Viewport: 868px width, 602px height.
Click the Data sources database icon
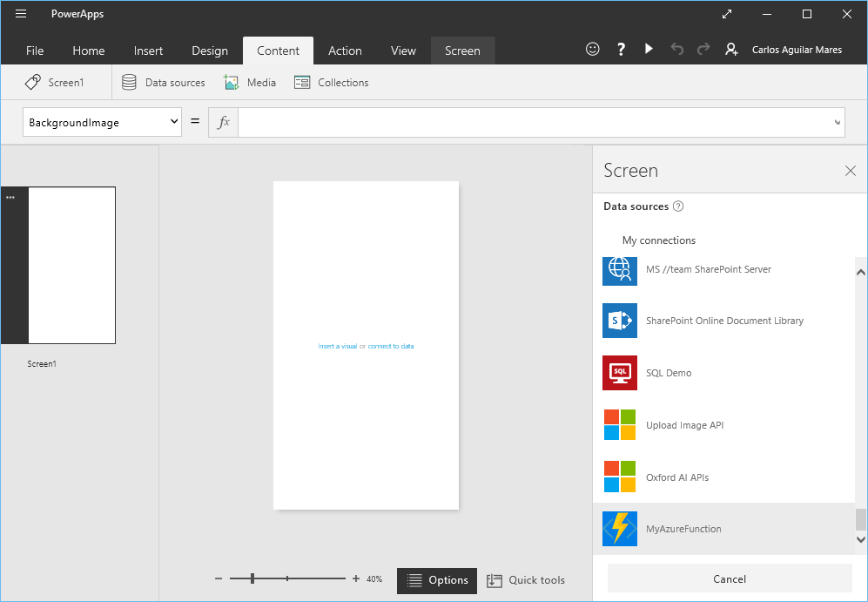[x=129, y=82]
